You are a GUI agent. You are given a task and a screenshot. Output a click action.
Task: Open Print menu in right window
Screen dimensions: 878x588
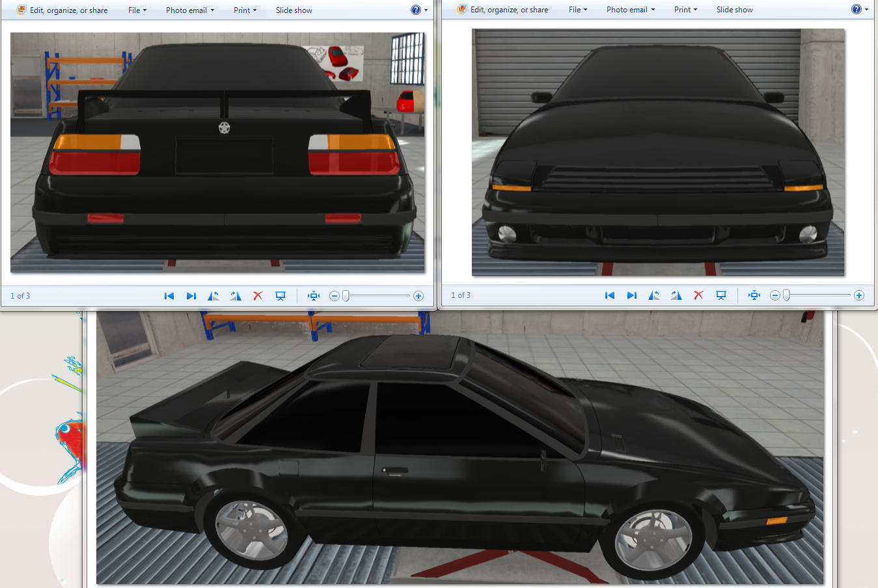tap(686, 10)
